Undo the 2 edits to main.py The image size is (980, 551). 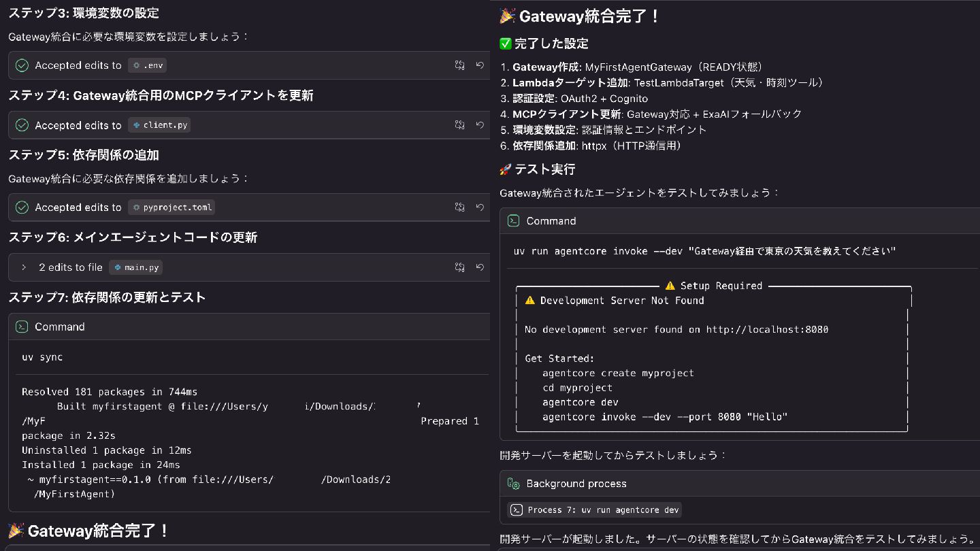[x=480, y=267]
